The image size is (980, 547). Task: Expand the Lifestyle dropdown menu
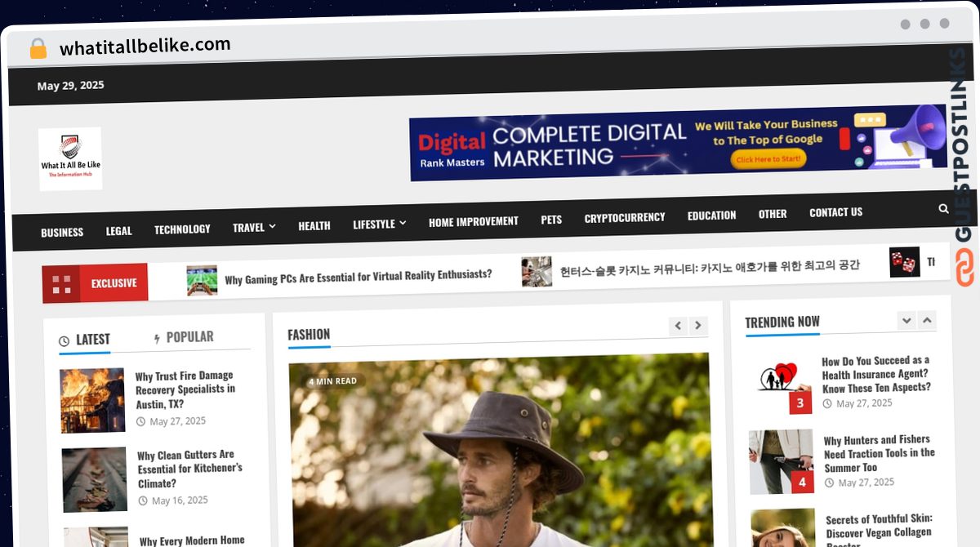tap(379, 224)
